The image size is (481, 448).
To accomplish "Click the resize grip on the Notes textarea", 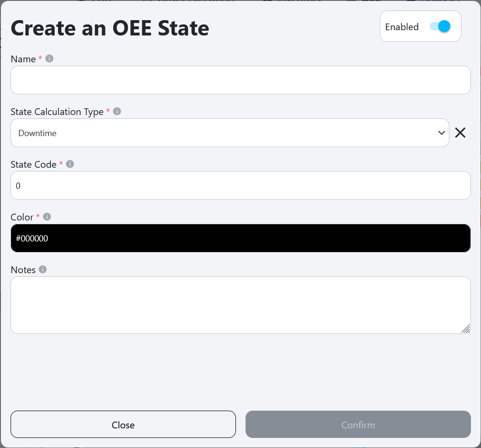I will point(465,329).
